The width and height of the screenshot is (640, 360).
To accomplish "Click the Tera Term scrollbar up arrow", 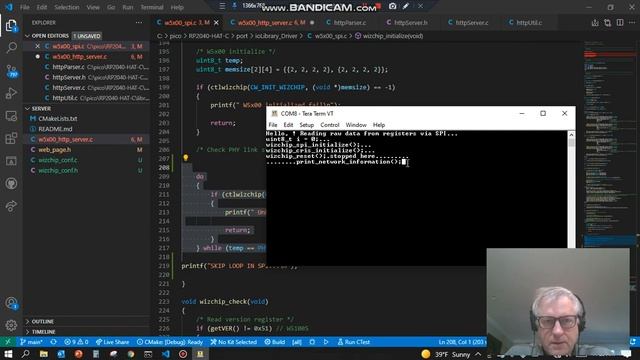I will pyautogui.click(x=571, y=135).
